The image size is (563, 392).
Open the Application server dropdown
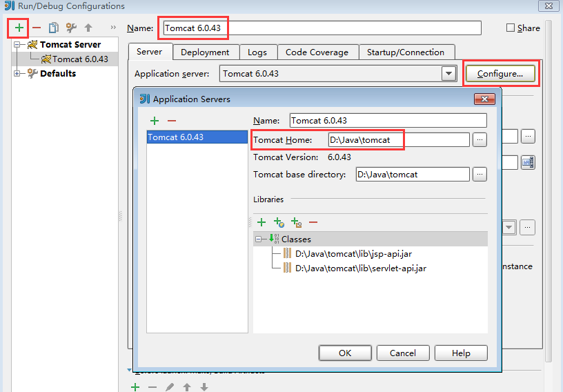448,73
